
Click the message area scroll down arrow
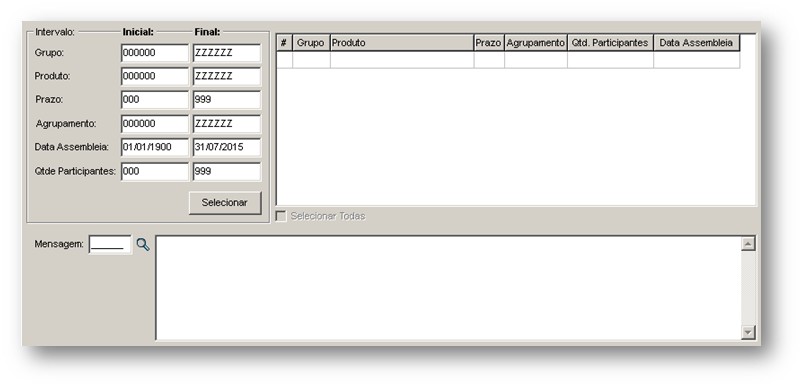(x=748, y=332)
